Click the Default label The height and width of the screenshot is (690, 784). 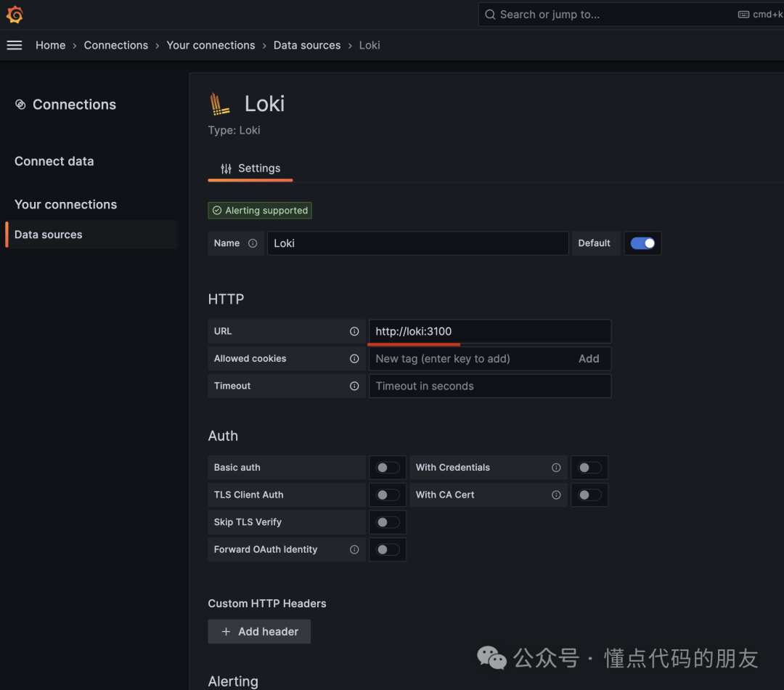click(594, 243)
